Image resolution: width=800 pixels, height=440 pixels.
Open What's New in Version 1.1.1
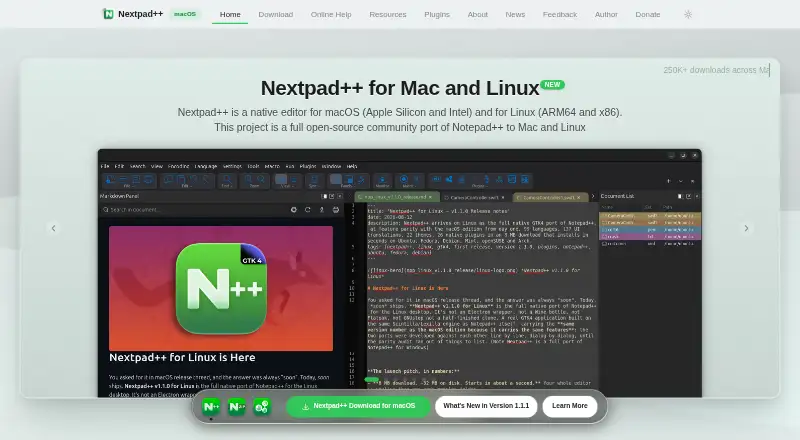[x=486, y=406]
